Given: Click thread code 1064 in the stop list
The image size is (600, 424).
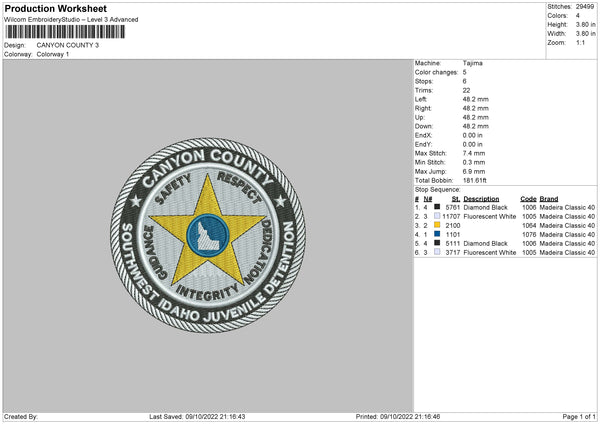Looking at the screenshot, I should point(529,225).
